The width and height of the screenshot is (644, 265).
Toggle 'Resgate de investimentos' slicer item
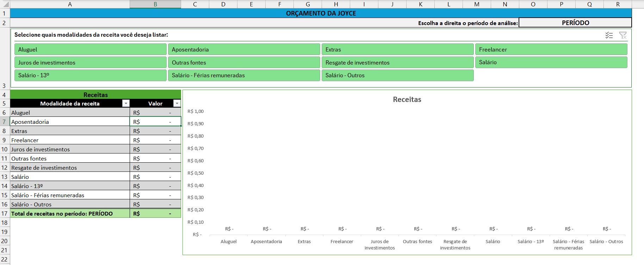tap(397, 62)
